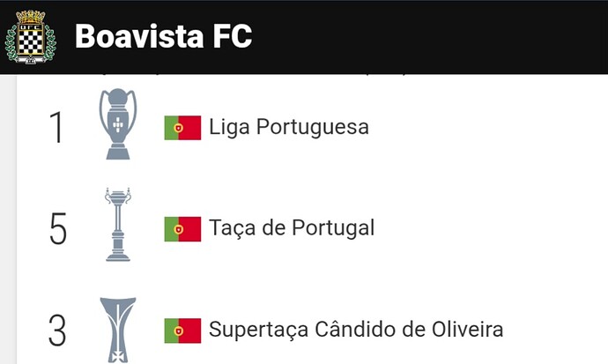
Task: Select the Supertaça Cândido de Oliveira trophy icon
Action: coord(118,330)
